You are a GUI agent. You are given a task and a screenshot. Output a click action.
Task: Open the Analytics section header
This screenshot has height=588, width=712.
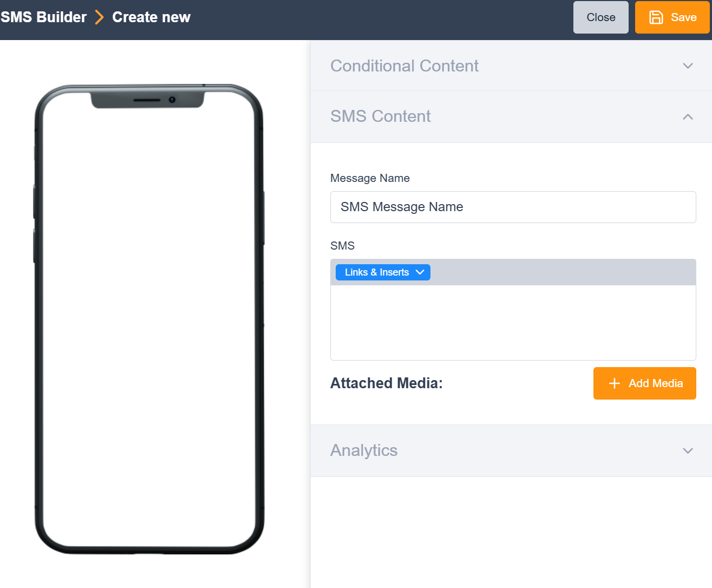(511, 450)
